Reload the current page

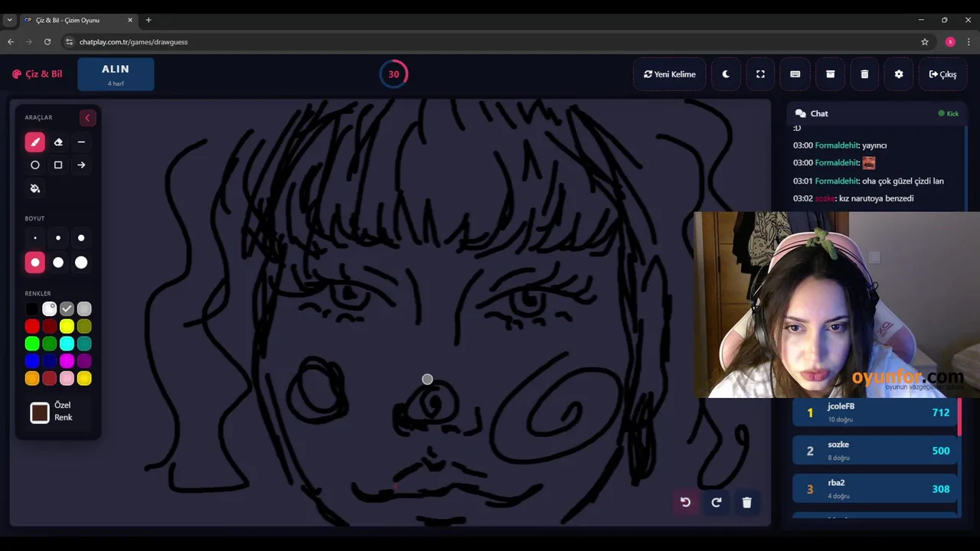[x=47, y=42]
